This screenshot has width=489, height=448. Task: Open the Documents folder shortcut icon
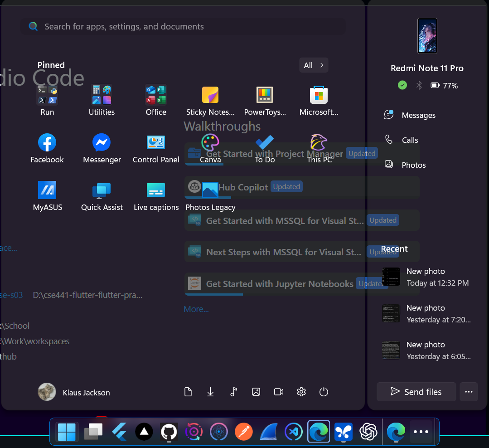point(188,392)
